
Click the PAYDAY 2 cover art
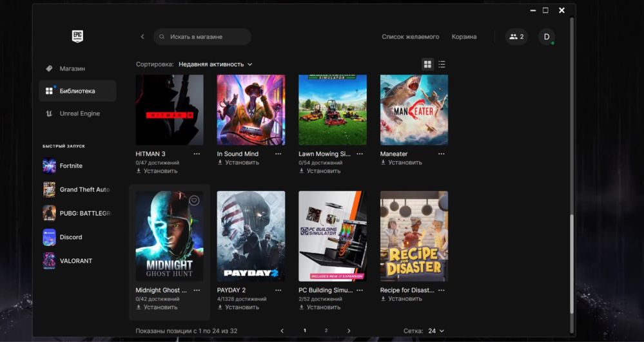[251, 236]
